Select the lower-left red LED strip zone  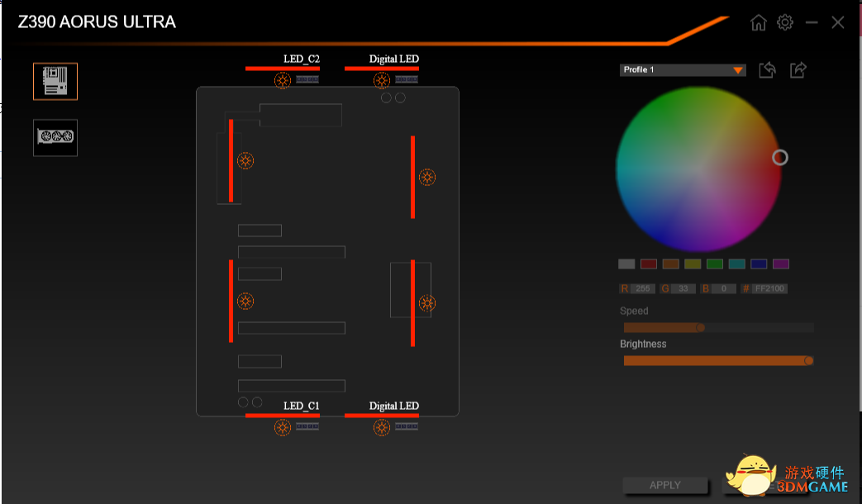tap(231, 302)
